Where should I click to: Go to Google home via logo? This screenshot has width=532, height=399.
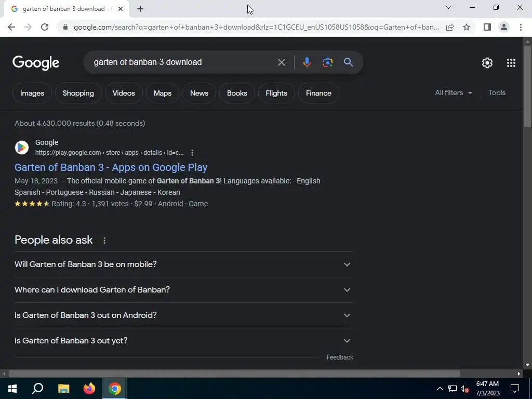click(36, 63)
